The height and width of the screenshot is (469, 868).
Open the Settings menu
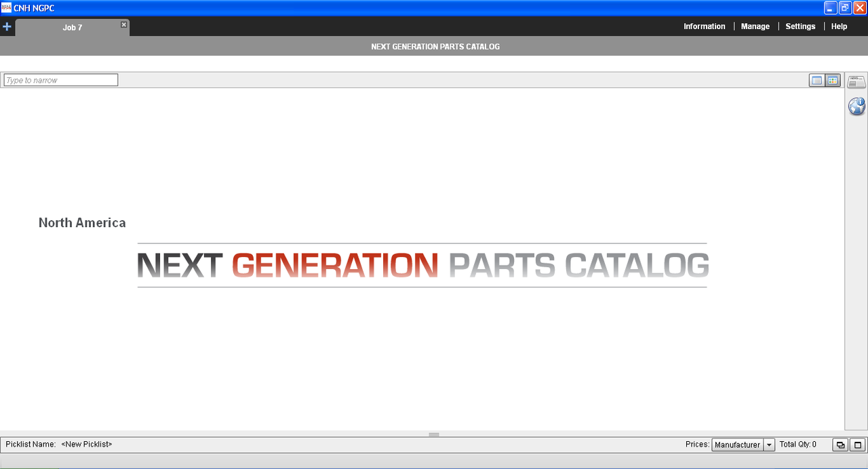click(800, 26)
